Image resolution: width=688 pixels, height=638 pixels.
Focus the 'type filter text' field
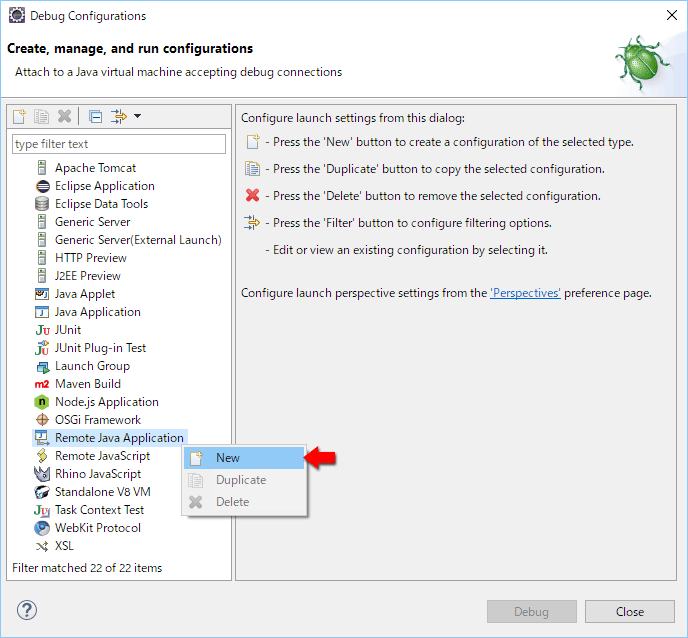coord(119,144)
